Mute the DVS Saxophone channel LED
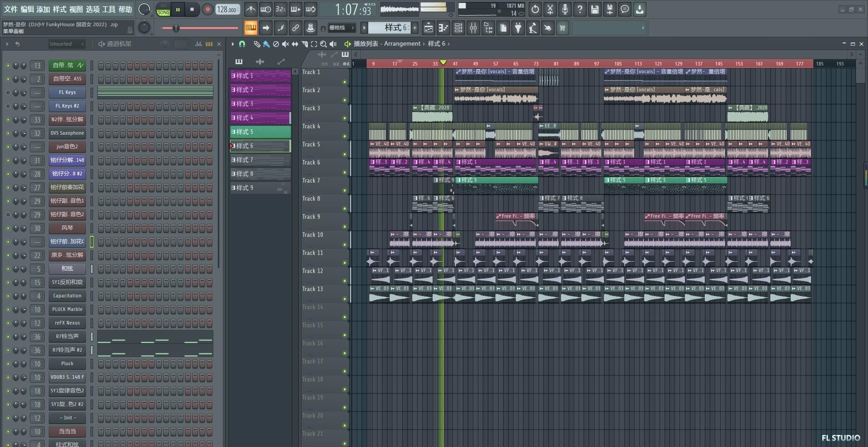The width and height of the screenshot is (868, 447). tap(8, 133)
